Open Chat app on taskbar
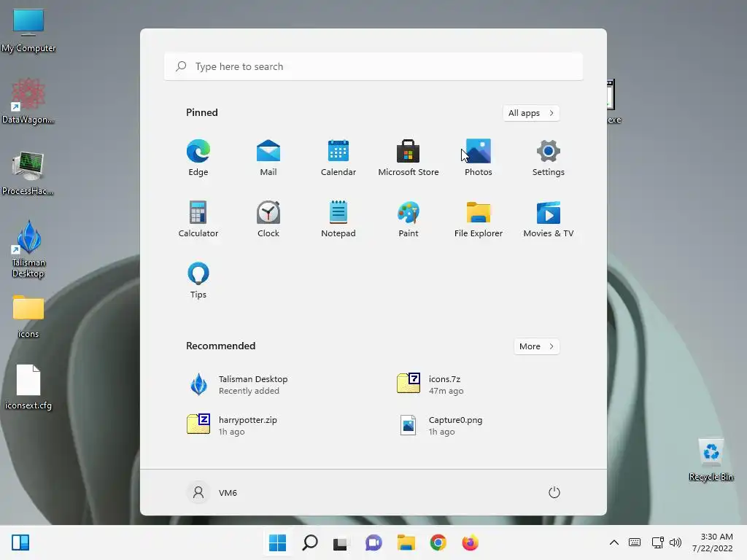This screenshot has width=747, height=560. [373, 542]
